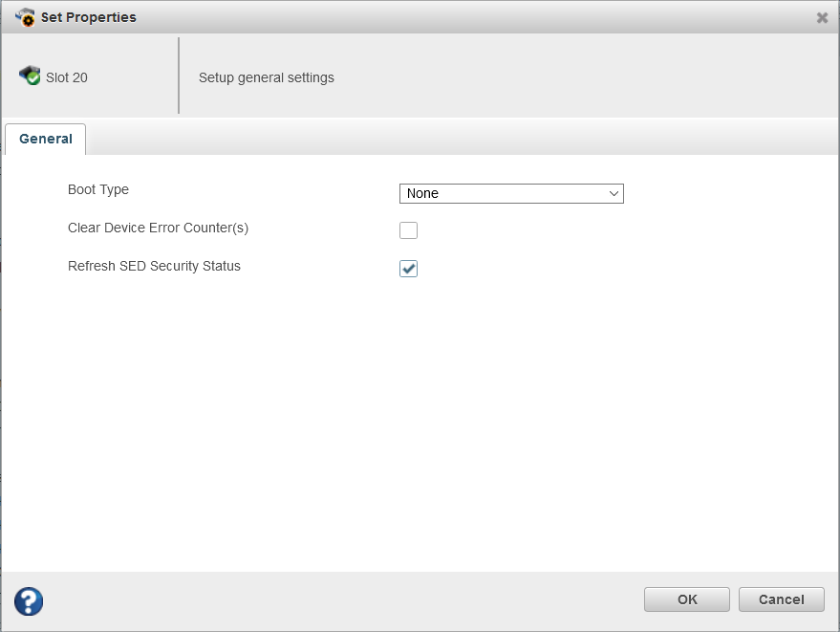This screenshot has height=632, width=840.
Task: Click the Set Properties title bar icon
Action: (x=25, y=17)
